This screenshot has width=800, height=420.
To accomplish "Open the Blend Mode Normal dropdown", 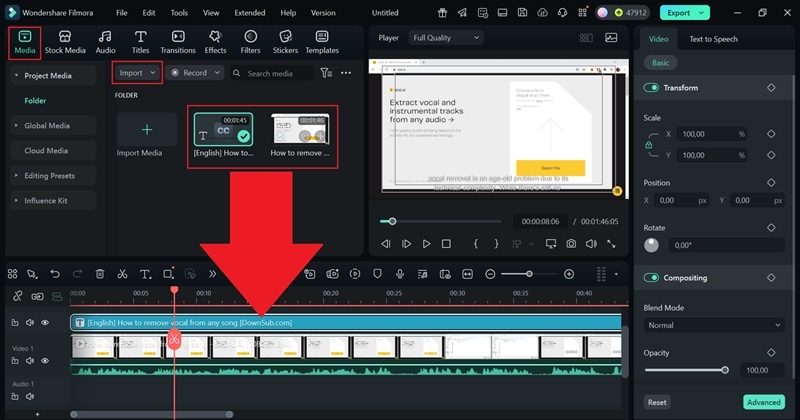I will click(x=714, y=325).
